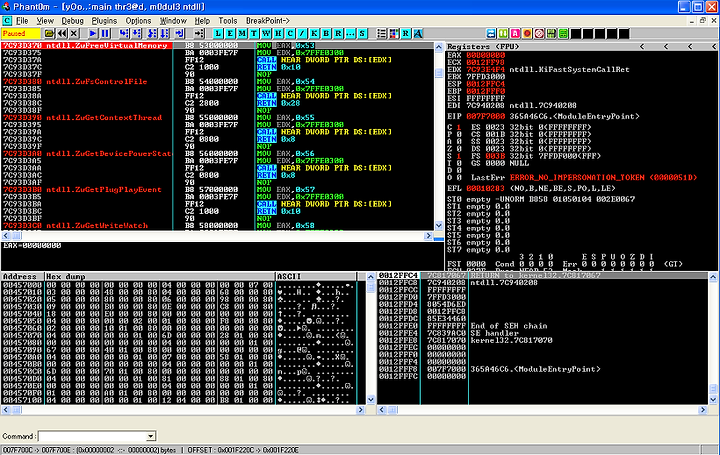
Task: Click the Trace over toolbar icon
Action: (x=164, y=34)
